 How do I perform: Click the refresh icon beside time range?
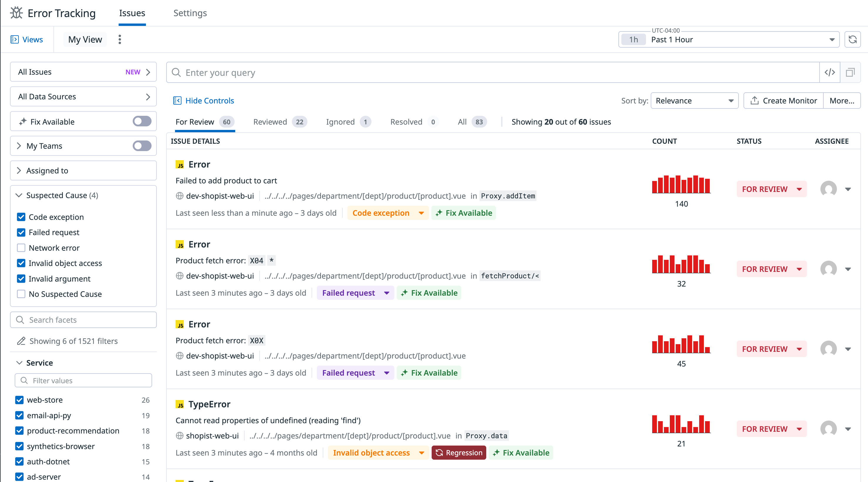[x=852, y=39]
